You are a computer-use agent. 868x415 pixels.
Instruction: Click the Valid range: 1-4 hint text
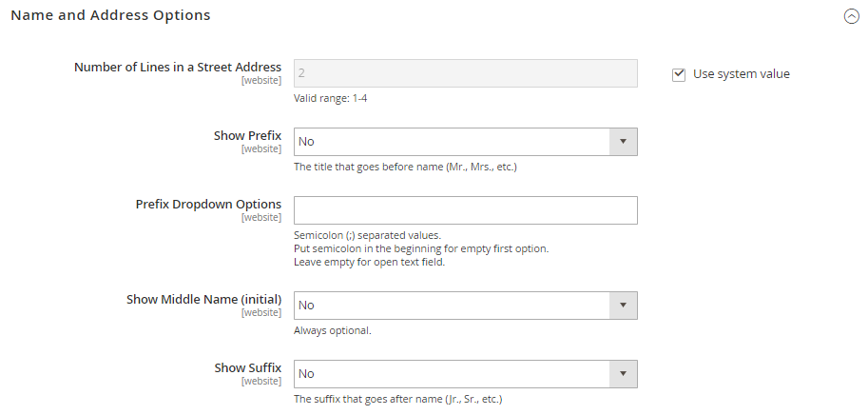coord(331,99)
